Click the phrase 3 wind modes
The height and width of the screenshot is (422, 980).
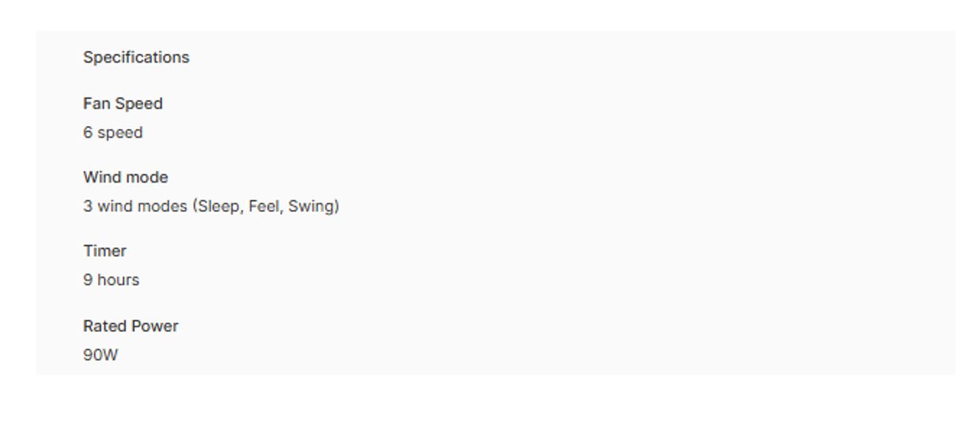(135, 207)
